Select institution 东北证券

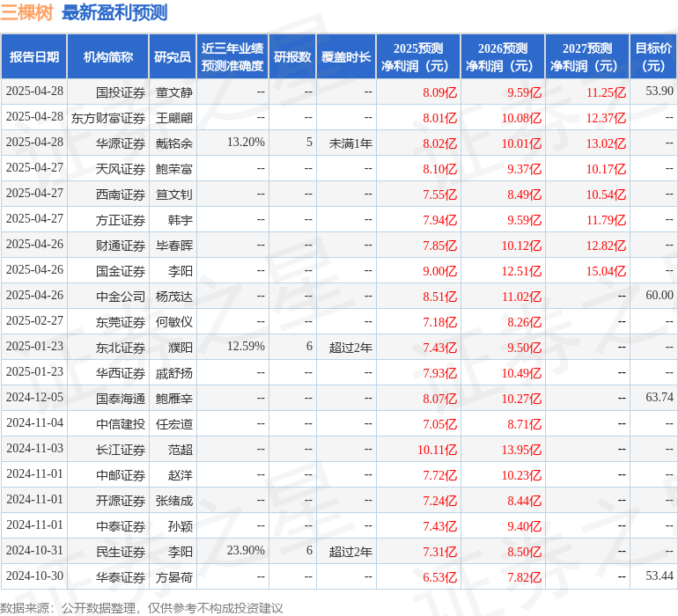pos(121,348)
